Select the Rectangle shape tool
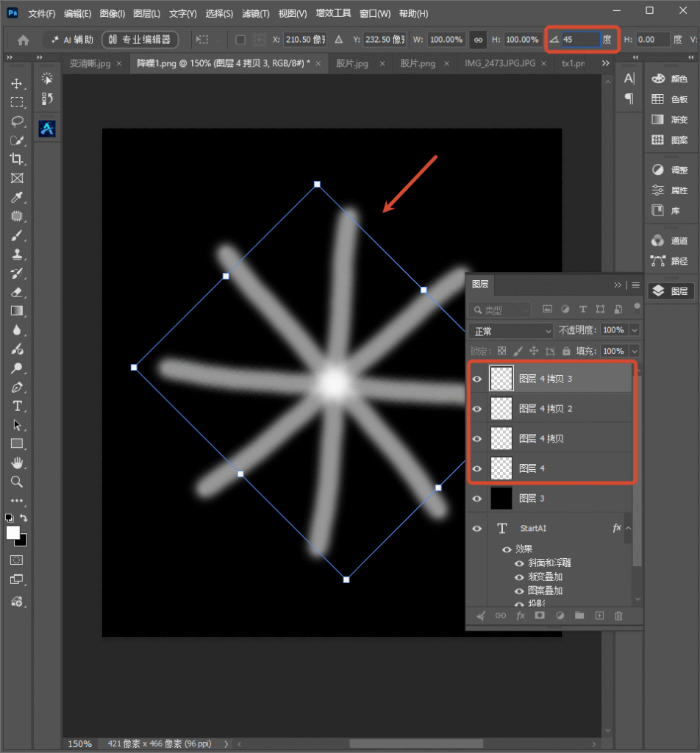This screenshot has height=753, width=700. 17,443
